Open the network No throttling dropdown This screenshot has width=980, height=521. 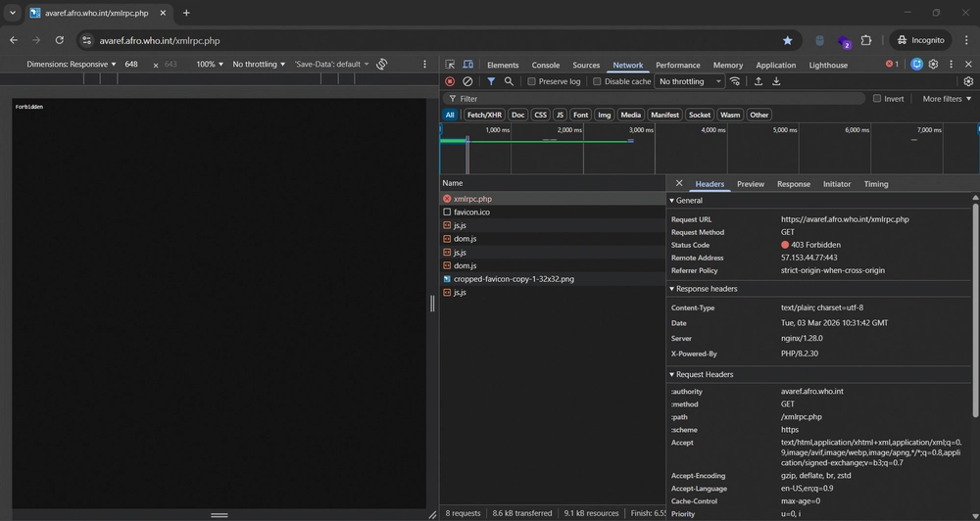point(689,81)
